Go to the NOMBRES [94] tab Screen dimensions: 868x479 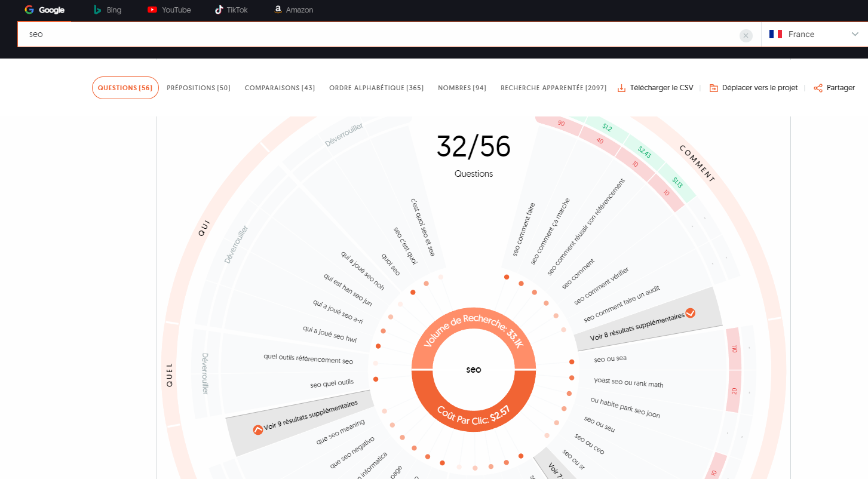click(x=462, y=88)
